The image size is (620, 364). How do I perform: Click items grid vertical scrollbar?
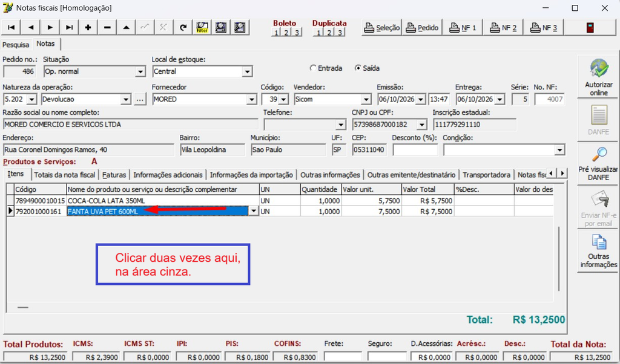559,259
